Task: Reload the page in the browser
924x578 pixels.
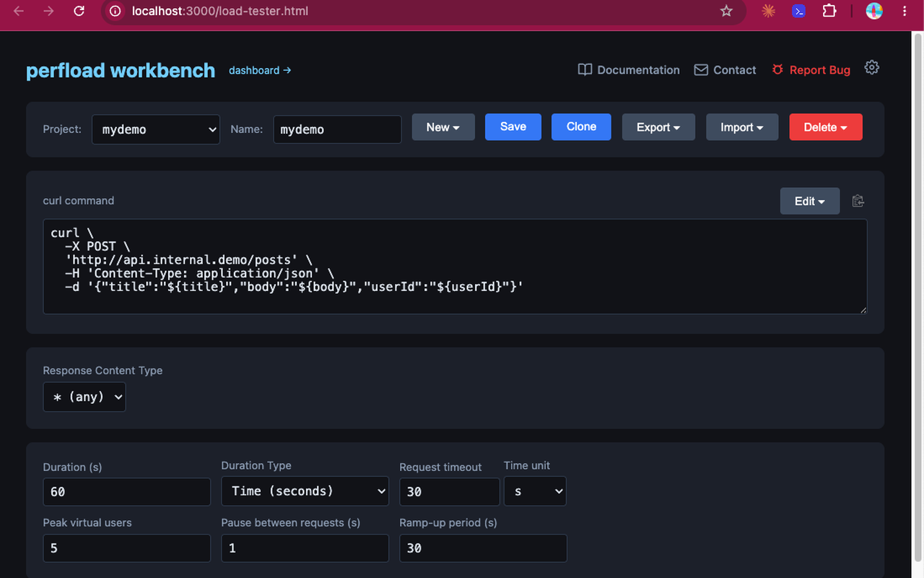Action: click(79, 11)
